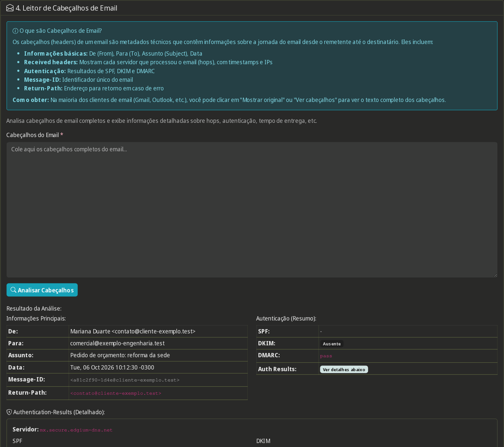Image resolution: width=504 pixels, height=447 pixels.
Task: Focus the Cabeçalhos do Email text area
Action: pos(252,210)
